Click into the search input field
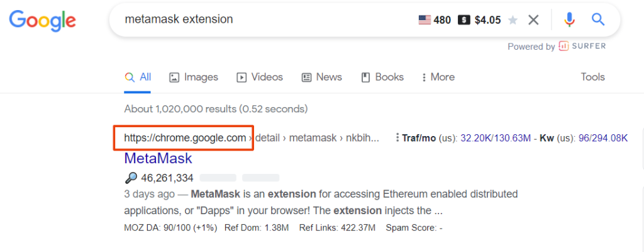The width and height of the screenshot is (644, 252). click(x=267, y=20)
